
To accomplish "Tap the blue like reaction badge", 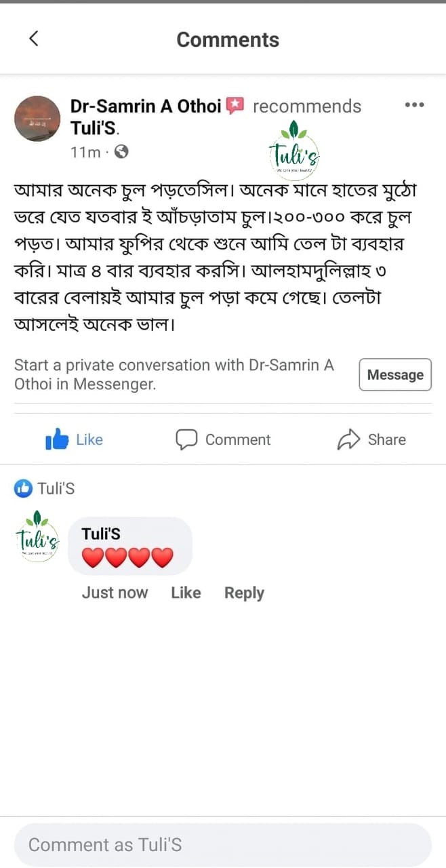I will pos(23,488).
